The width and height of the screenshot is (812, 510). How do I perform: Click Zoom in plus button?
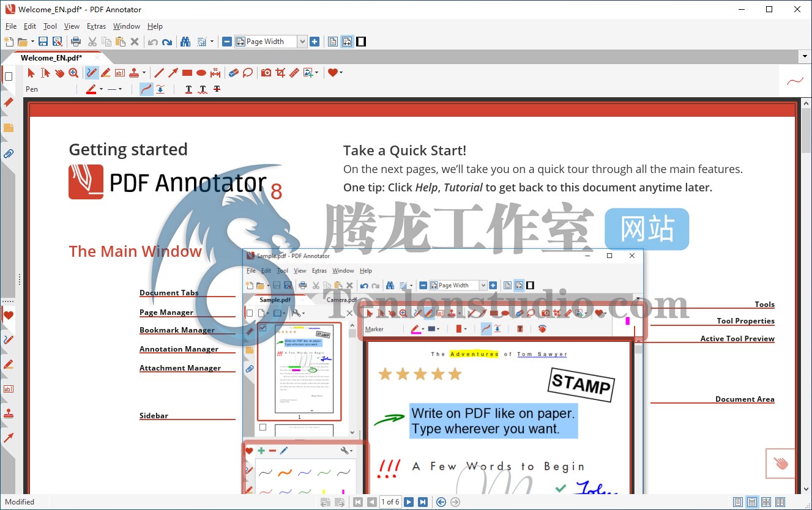[x=315, y=42]
